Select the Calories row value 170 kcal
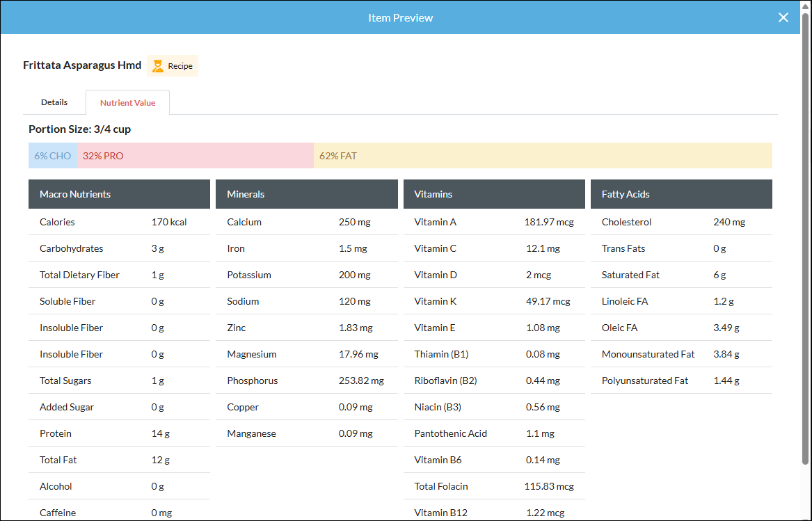 tap(169, 221)
